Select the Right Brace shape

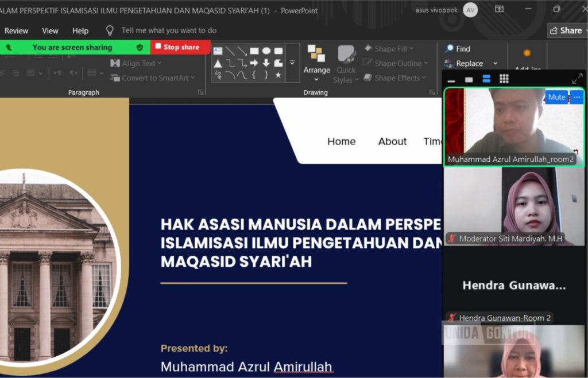pos(266,75)
